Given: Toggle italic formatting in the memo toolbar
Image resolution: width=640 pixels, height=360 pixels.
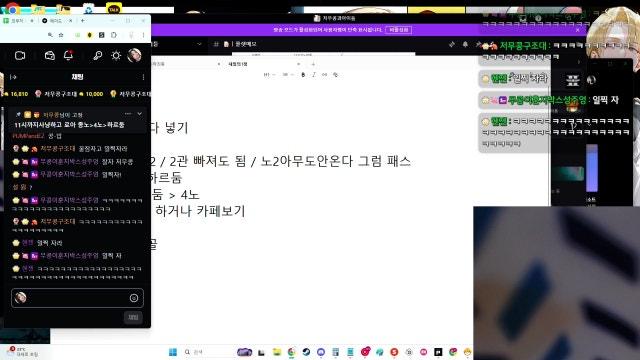Looking at the screenshot, I should click(x=314, y=75).
